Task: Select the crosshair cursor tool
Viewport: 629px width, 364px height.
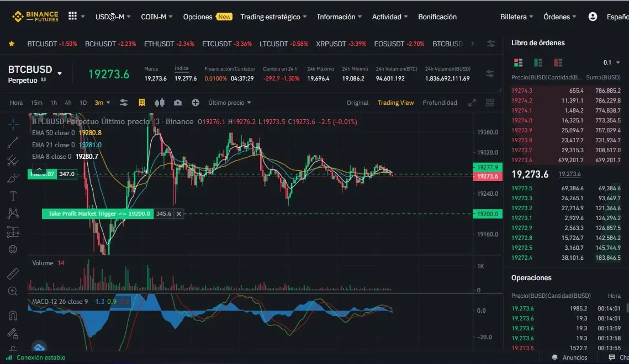Action: [13, 125]
